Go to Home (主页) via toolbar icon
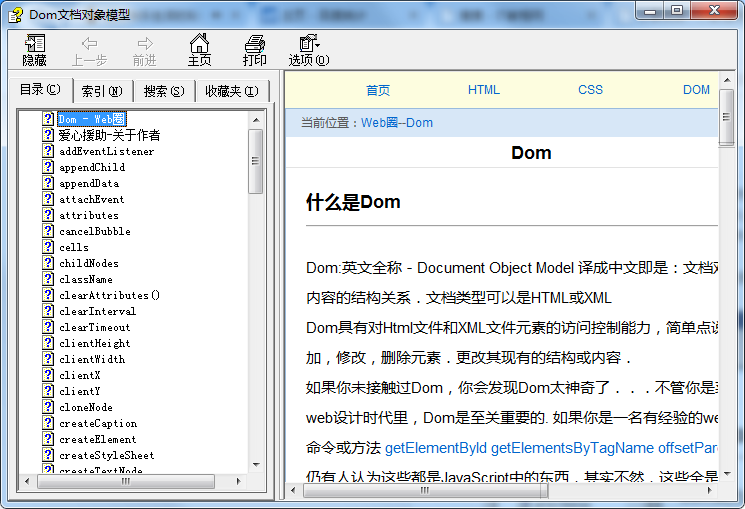This screenshot has width=745, height=509. [x=200, y=43]
